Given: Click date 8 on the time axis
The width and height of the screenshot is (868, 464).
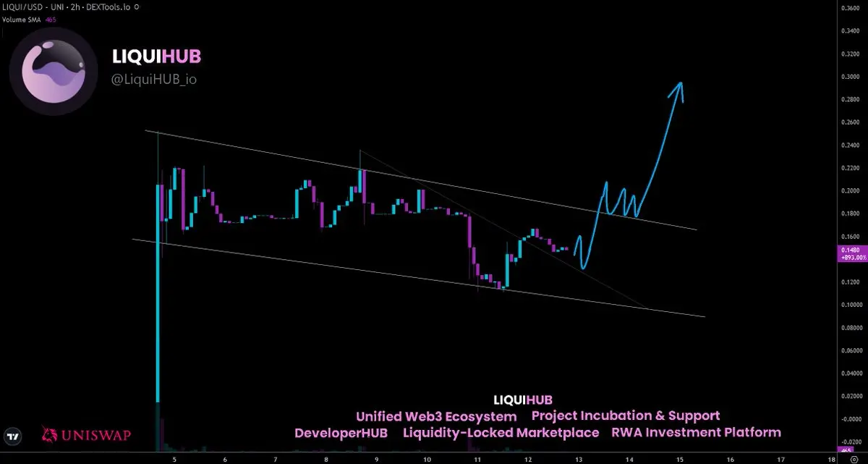Looking at the screenshot, I should coord(325,459).
